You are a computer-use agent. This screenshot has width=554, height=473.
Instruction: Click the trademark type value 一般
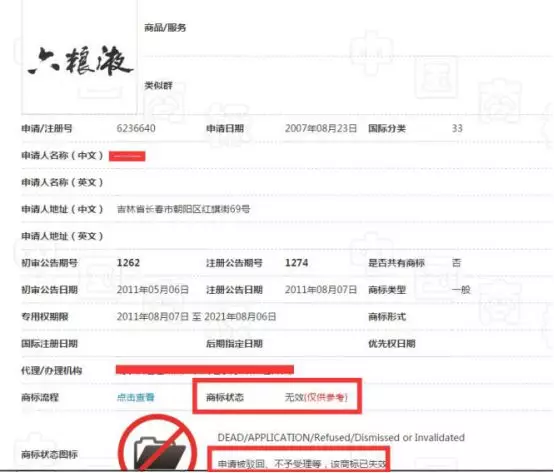(x=461, y=290)
